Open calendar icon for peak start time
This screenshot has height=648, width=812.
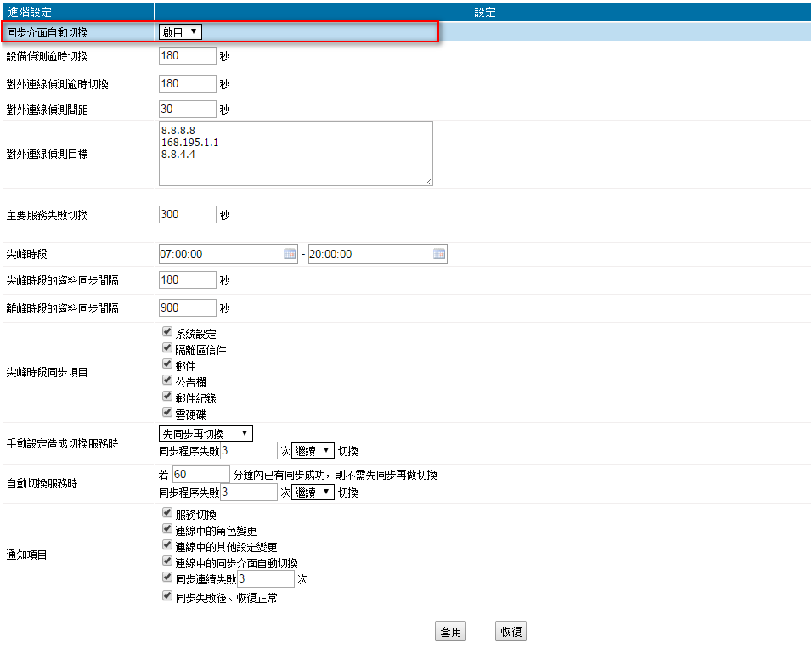(x=289, y=254)
